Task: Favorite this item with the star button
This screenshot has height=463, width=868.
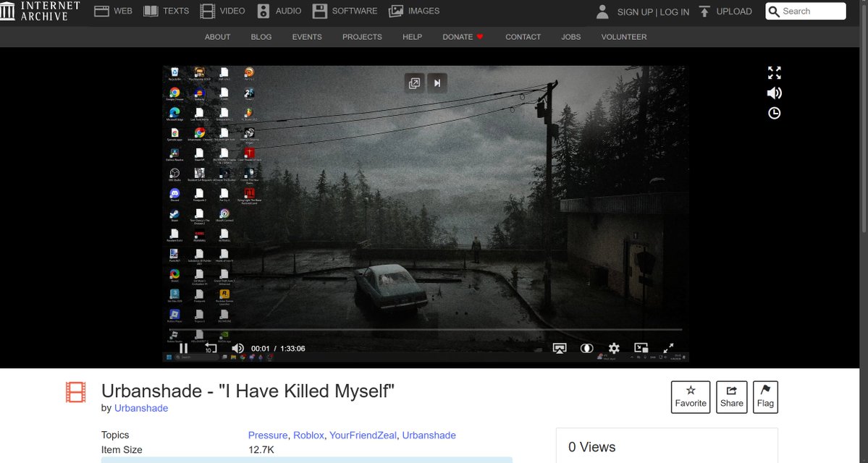Action: (691, 397)
